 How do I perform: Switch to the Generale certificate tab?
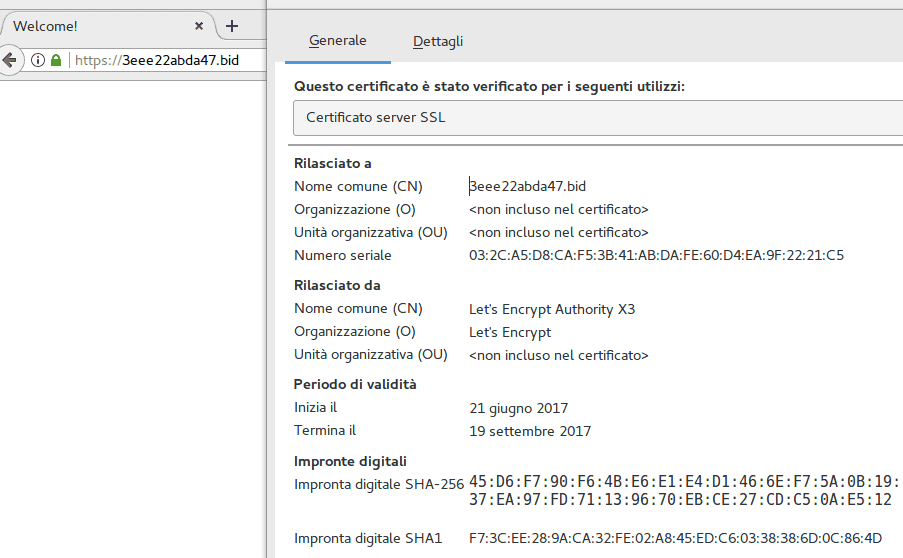click(337, 41)
